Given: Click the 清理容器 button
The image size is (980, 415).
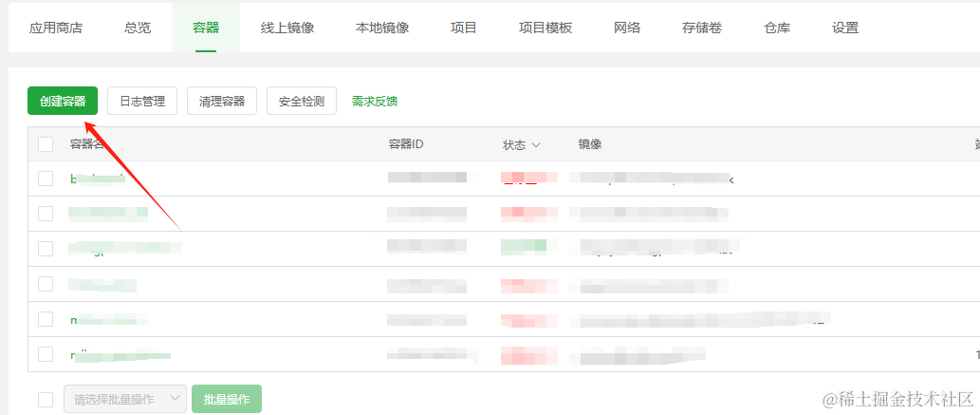Looking at the screenshot, I should [x=222, y=101].
